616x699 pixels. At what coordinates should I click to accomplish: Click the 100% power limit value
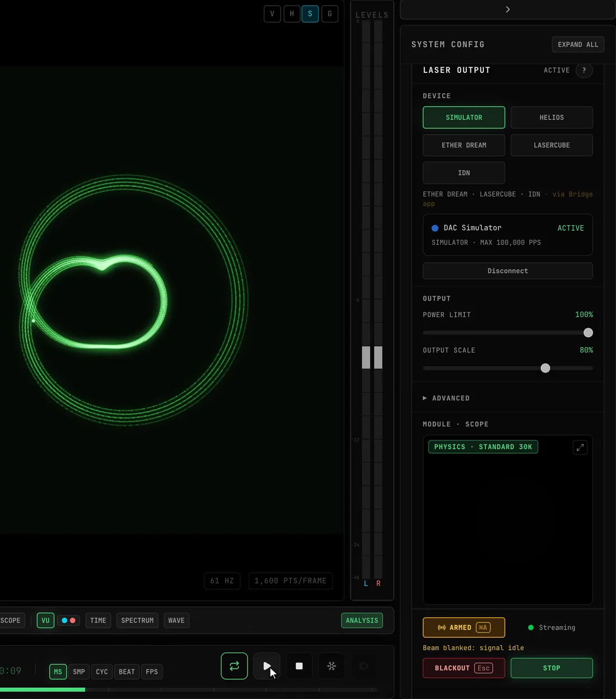point(584,315)
